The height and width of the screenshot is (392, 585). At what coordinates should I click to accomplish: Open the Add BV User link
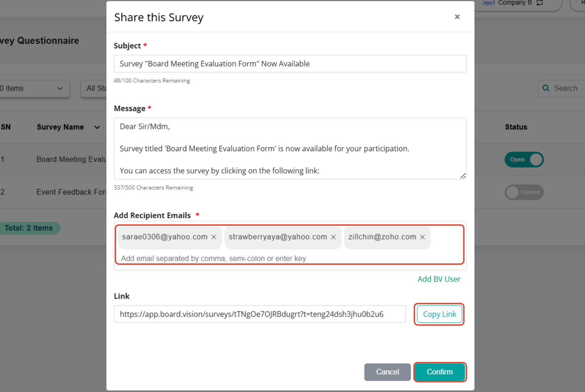[439, 279]
